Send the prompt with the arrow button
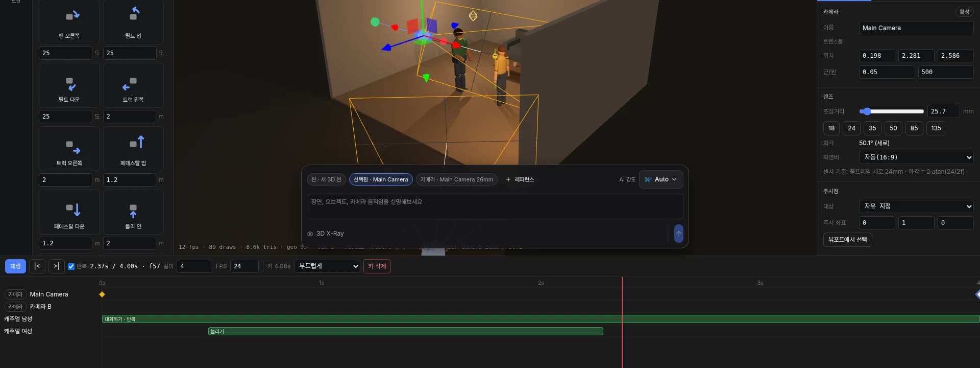 (678, 234)
